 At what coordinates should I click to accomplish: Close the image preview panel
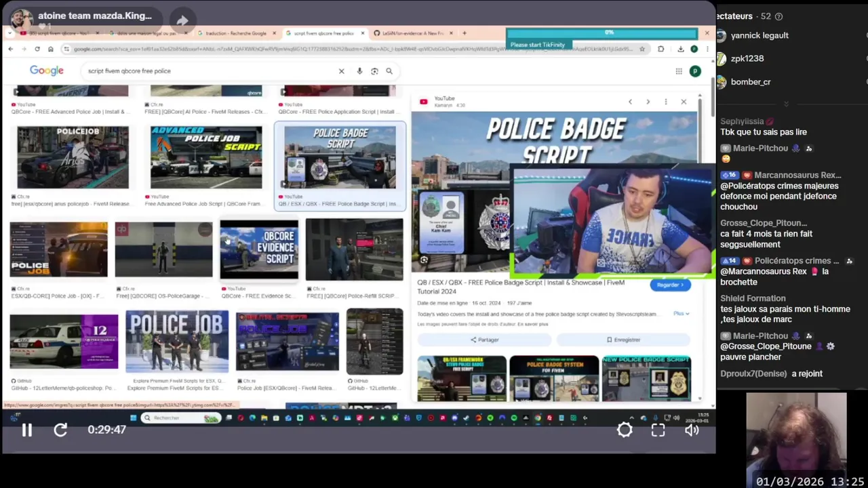[684, 102]
